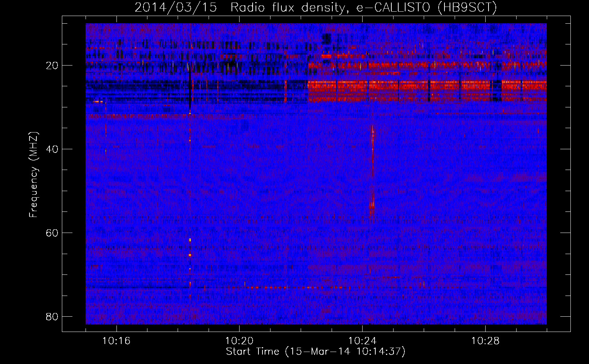Screen dimensions: 589x364
Task: Click the plot title with e-CALLISTO (HB9SCT)
Action: pos(316,7)
